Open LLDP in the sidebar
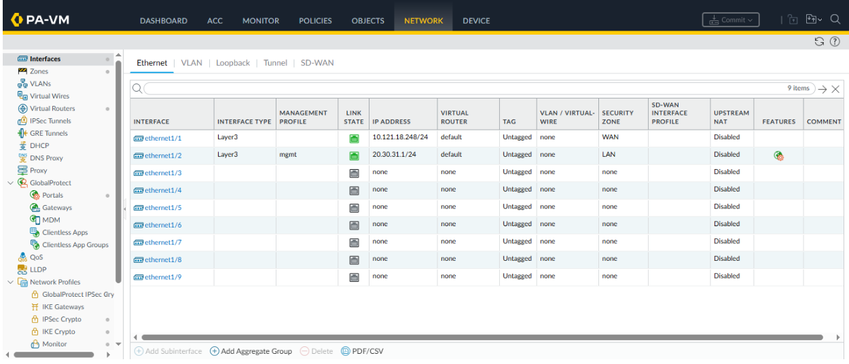The image size is (849, 364). (37, 269)
